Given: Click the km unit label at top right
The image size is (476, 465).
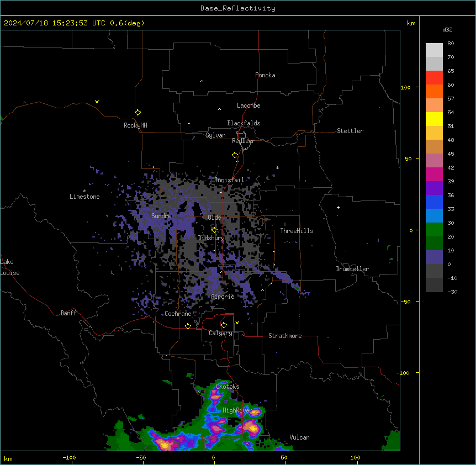Looking at the screenshot, I should [x=411, y=23].
